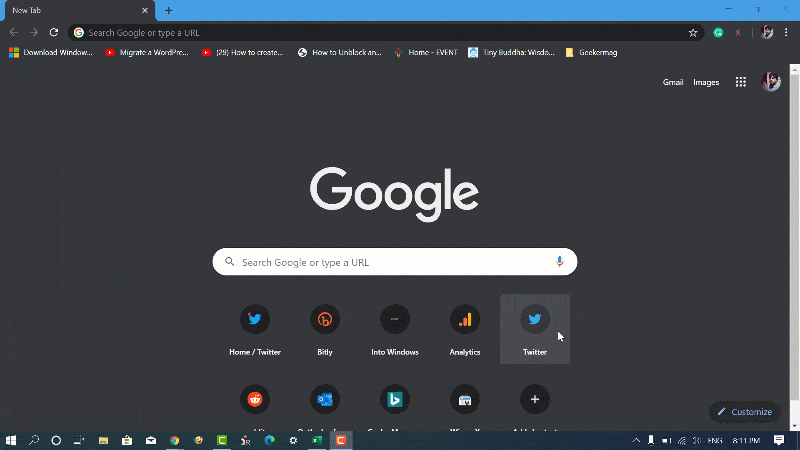Click the forward navigation arrow
Viewport: 800px width, 450px height.
[34, 33]
